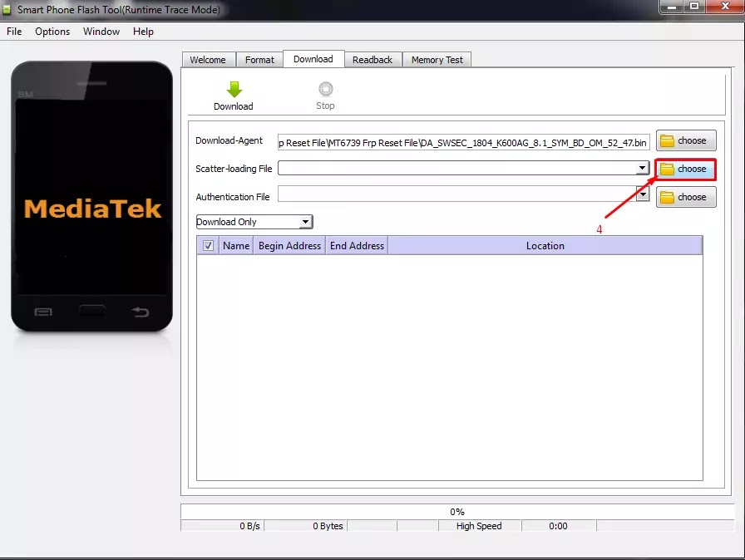This screenshot has height=560, width=745.
Task: Click the High Speed status entry
Action: (x=479, y=526)
